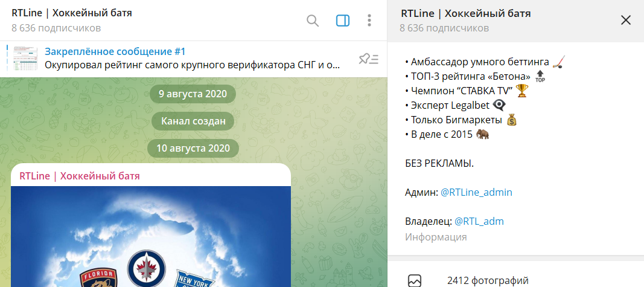Open the @RTLine_admin link
The height and width of the screenshot is (287, 644).
tap(476, 192)
